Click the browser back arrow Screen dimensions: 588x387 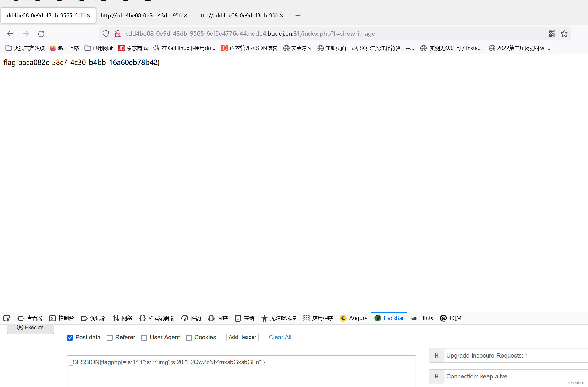tap(10, 34)
